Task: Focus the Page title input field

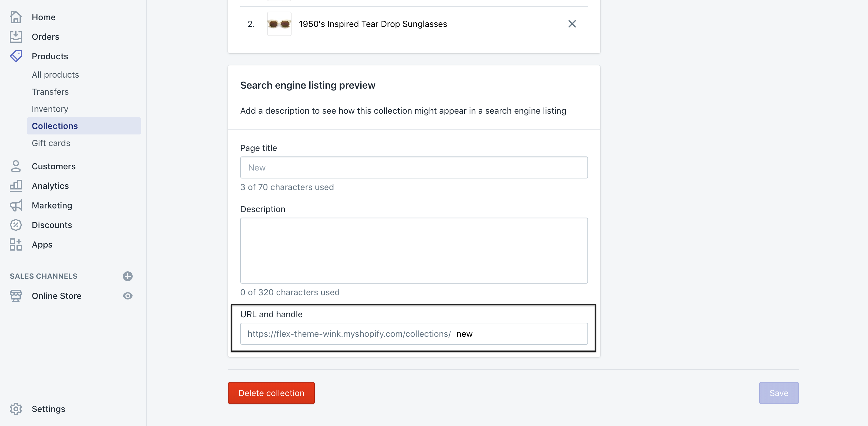Action: pyautogui.click(x=414, y=167)
